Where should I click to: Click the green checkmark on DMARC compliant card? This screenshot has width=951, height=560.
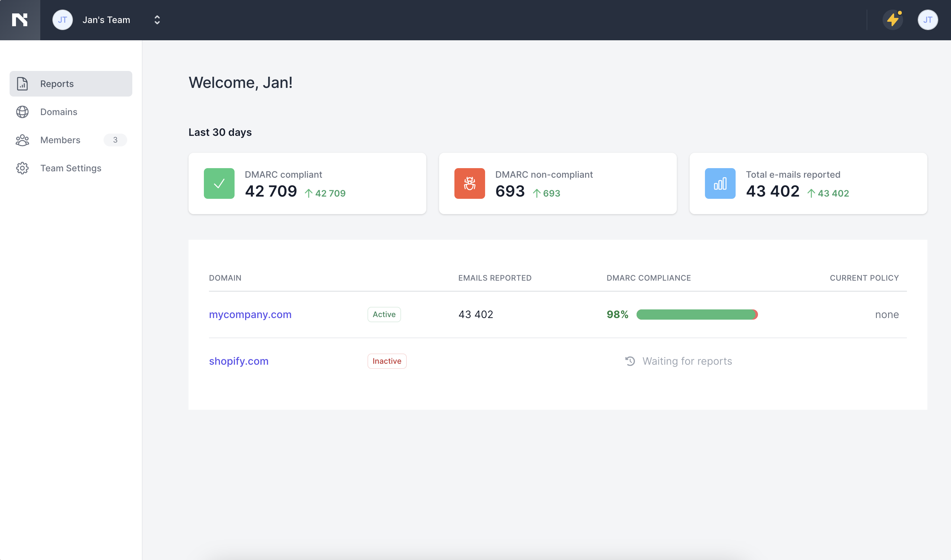pyautogui.click(x=219, y=183)
